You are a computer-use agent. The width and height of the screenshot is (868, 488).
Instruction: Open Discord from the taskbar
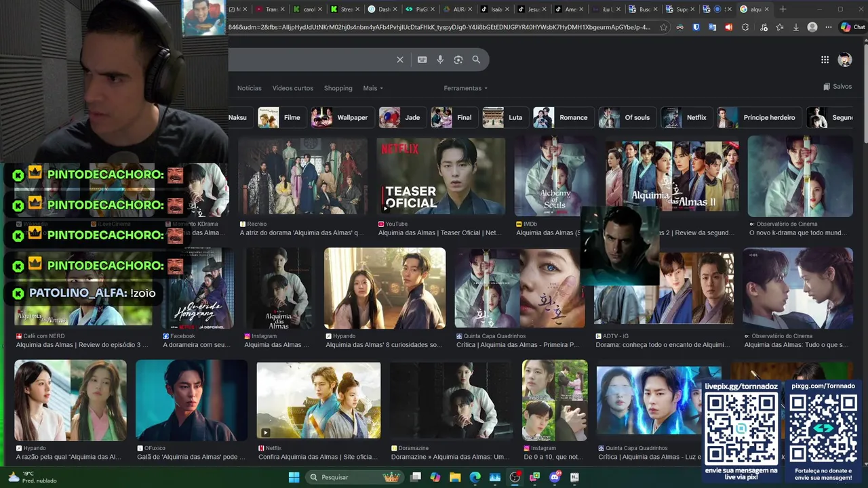pyautogui.click(x=555, y=477)
